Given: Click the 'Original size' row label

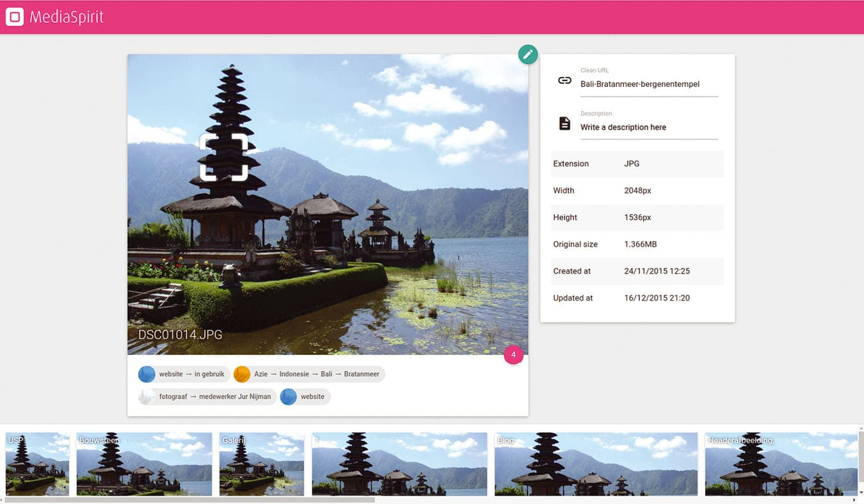Looking at the screenshot, I should [x=575, y=244].
